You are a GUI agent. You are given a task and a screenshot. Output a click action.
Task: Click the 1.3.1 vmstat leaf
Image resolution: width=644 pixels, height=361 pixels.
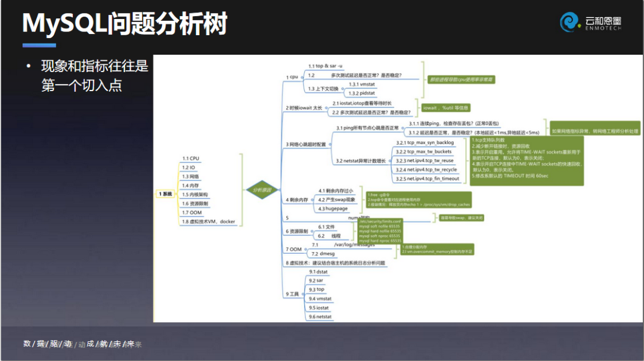362,84
